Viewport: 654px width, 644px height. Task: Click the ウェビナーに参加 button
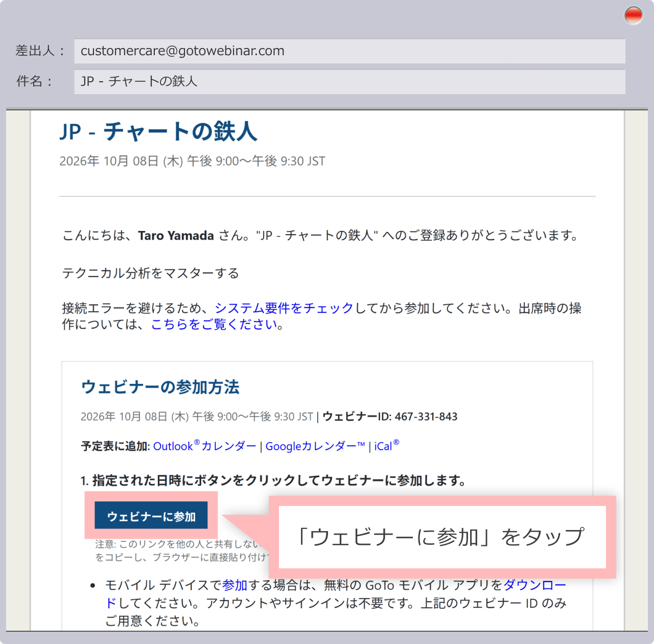(x=151, y=516)
